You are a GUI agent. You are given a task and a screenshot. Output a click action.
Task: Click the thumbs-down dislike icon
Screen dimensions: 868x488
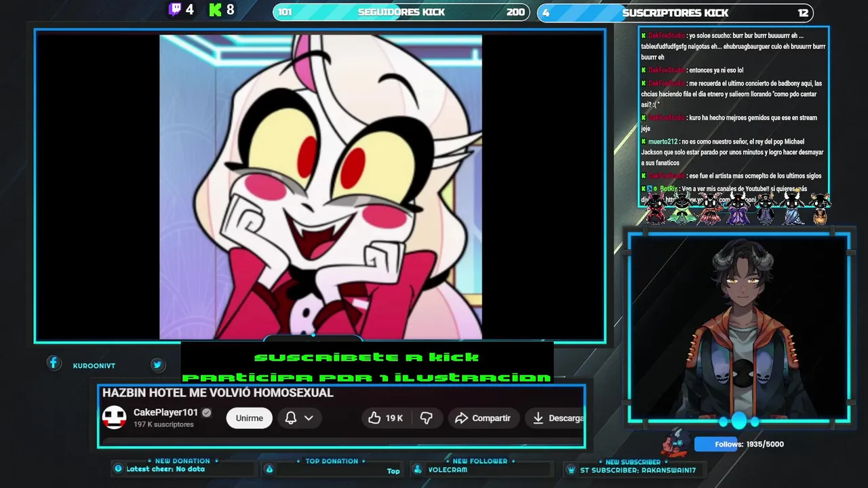(426, 418)
